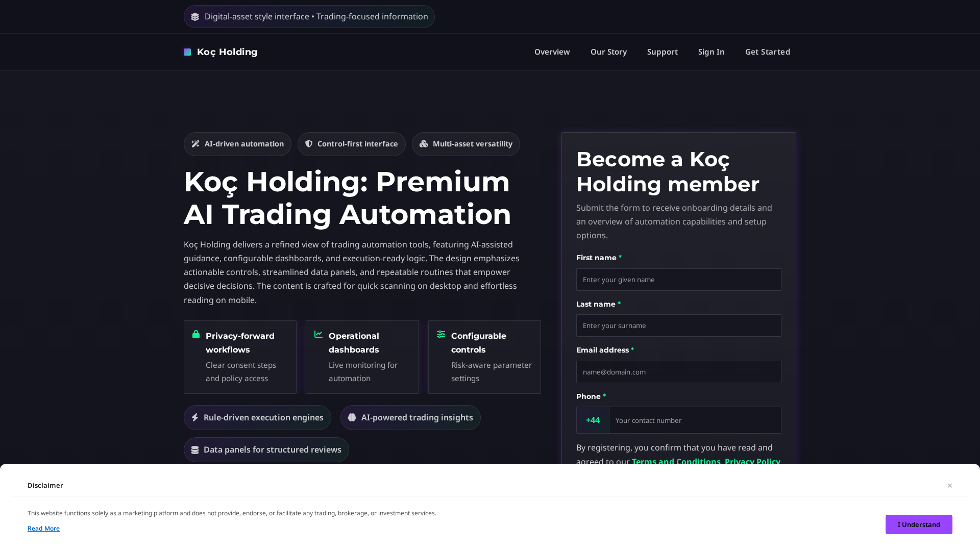980x551 pixels.
Task: Click the layers icon in the top banner
Action: click(195, 16)
